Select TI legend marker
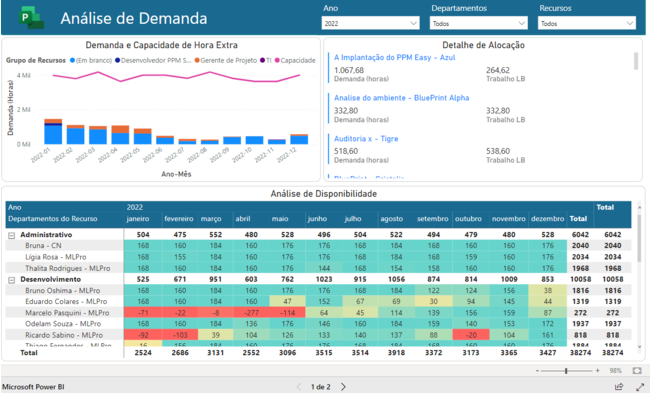Image resolution: width=650 pixels, height=393 pixels. [x=262, y=61]
